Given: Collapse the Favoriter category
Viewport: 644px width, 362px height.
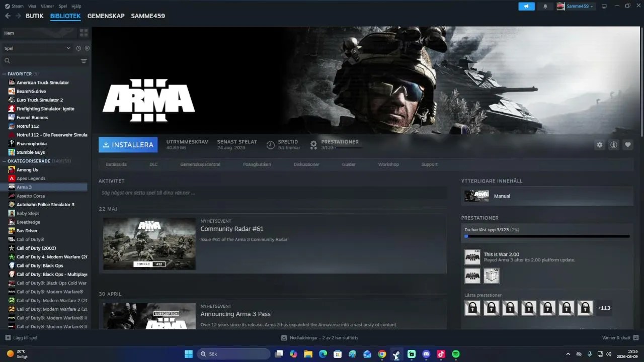Looking at the screenshot, I should click(x=5, y=74).
